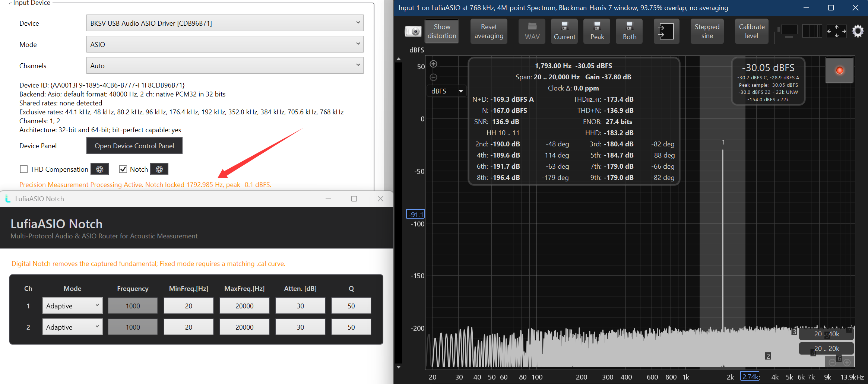868x384 pixels.
Task: Enable the THD Compensation checkbox
Action: (x=24, y=169)
